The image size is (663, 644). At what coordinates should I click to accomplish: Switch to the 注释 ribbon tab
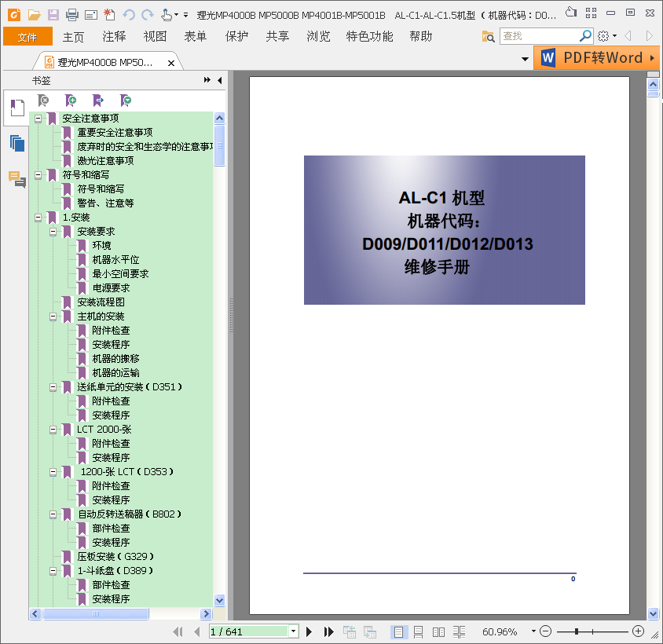[114, 36]
